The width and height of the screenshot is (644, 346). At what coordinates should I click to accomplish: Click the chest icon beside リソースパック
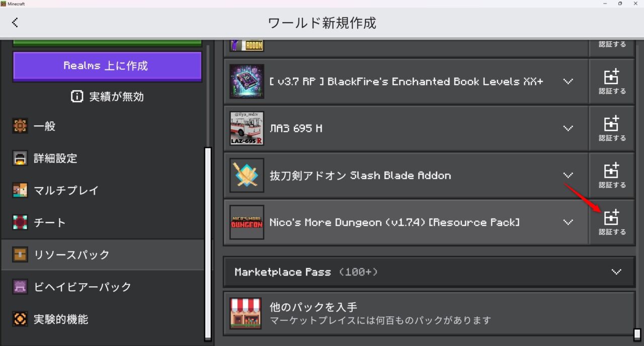click(20, 254)
